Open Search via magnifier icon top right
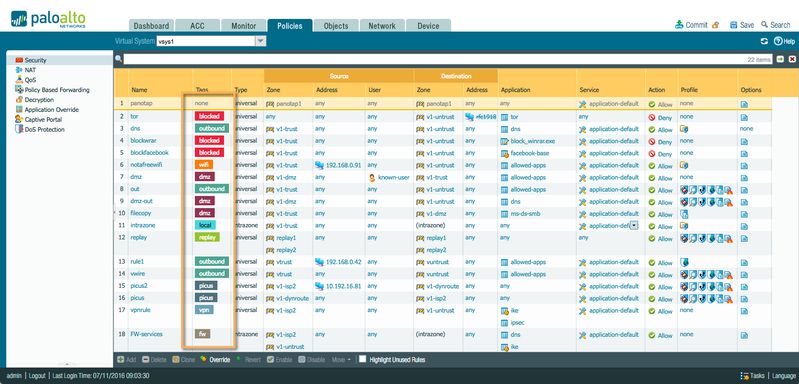Image resolution: width=799 pixels, height=384 pixels. coord(764,24)
